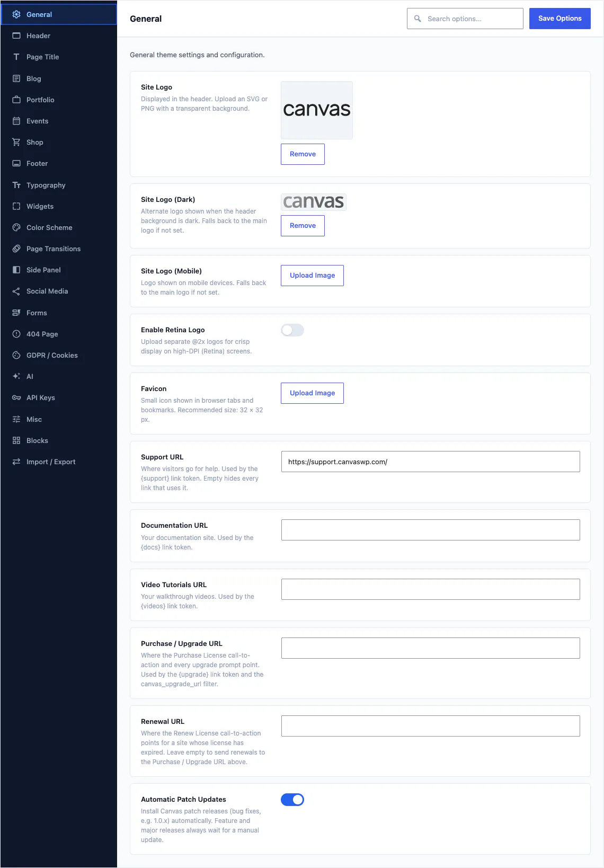Click the Page Transitions icon
Screen dimensions: 604x868
coord(16,249)
